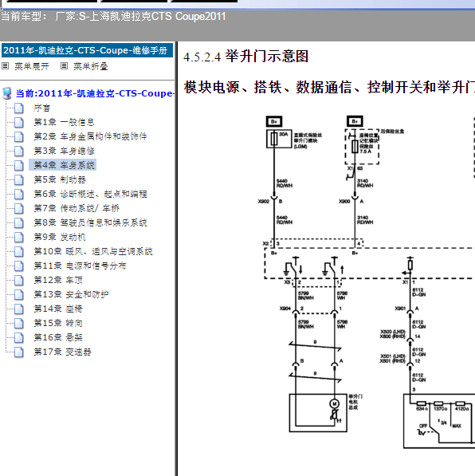Open 第15章 转向
475x476 pixels.
[x=58, y=323]
